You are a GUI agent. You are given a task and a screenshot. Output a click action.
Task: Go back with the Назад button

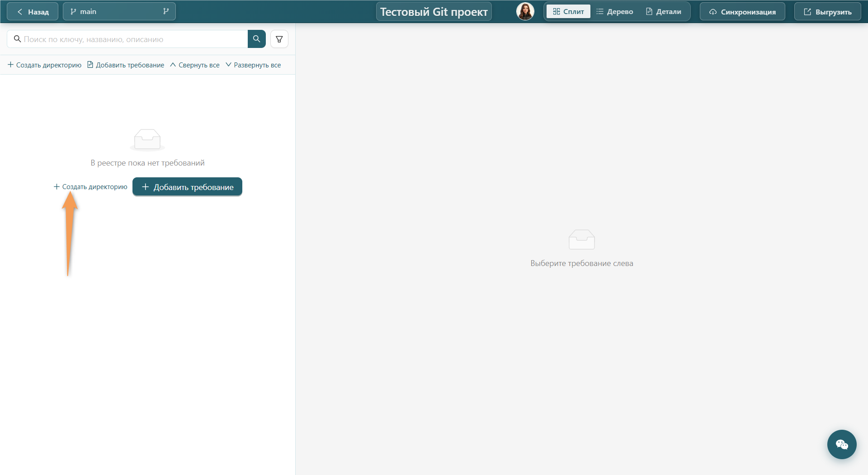coord(33,11)
